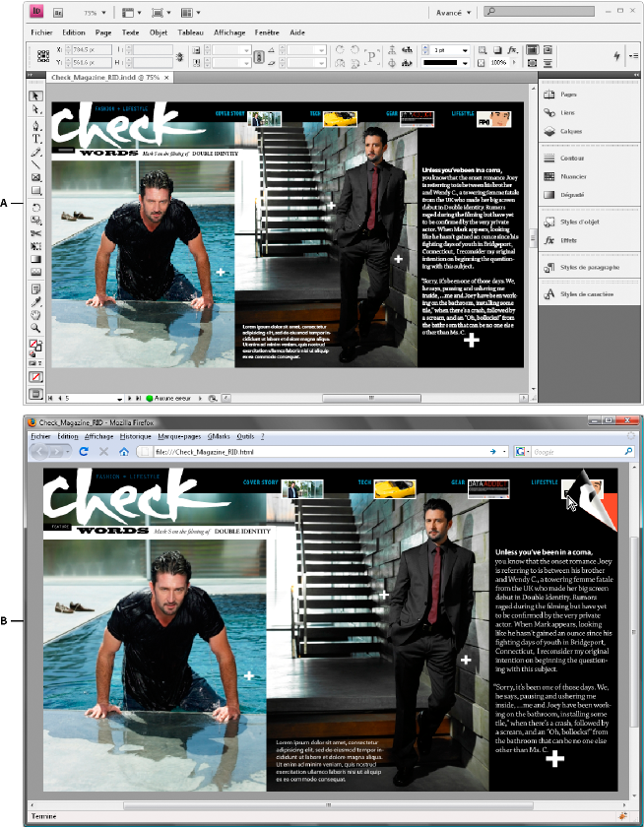Image resolution: width=644 pixels, height=827 pixels.
Task: Select the Rotate tool
Action: click(35, 208)
